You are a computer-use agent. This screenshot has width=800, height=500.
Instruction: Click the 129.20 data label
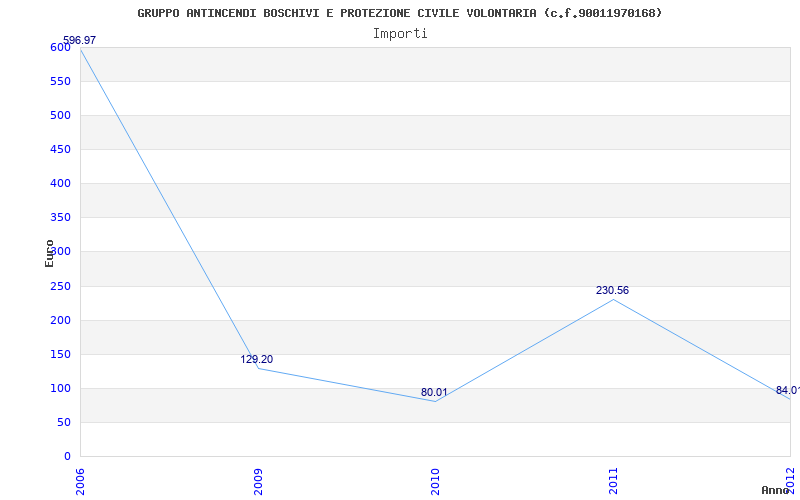point(257,359)
